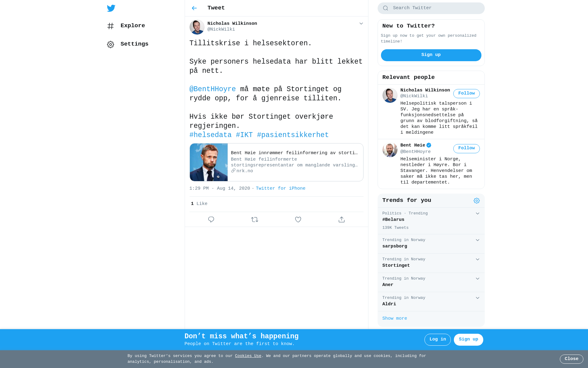Viewport: 588px width, 368px height.
Task: Share the tweet via share icon
Action: (x=341, y=219)
